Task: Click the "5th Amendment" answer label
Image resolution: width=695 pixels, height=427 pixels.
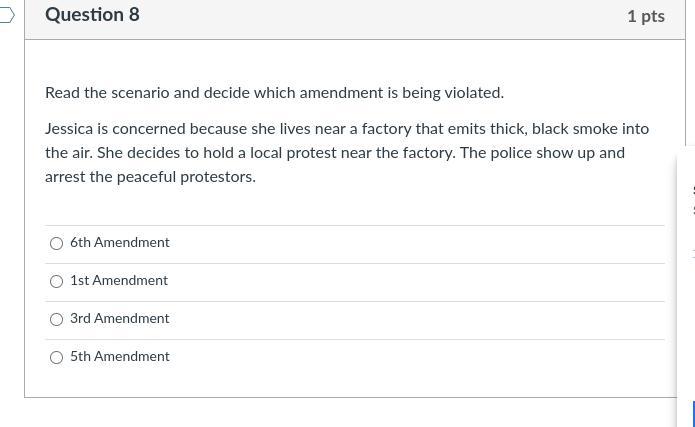Action: click(120, 357)
